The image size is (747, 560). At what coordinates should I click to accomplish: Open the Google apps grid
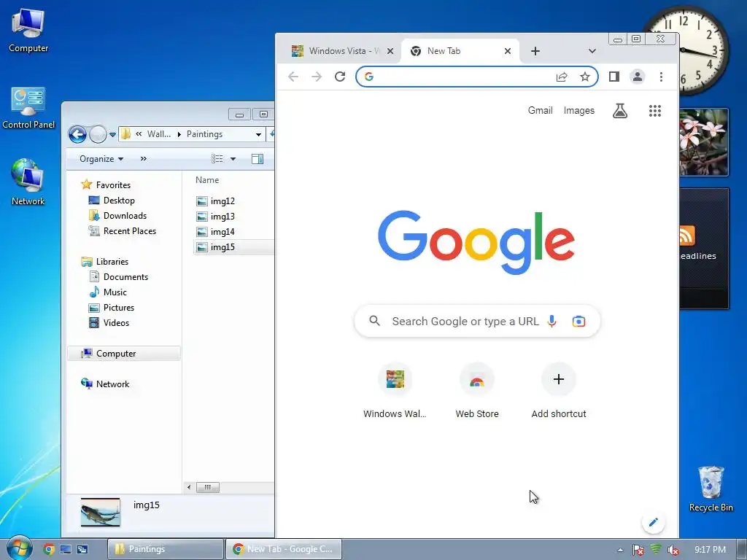coord(655,111)
